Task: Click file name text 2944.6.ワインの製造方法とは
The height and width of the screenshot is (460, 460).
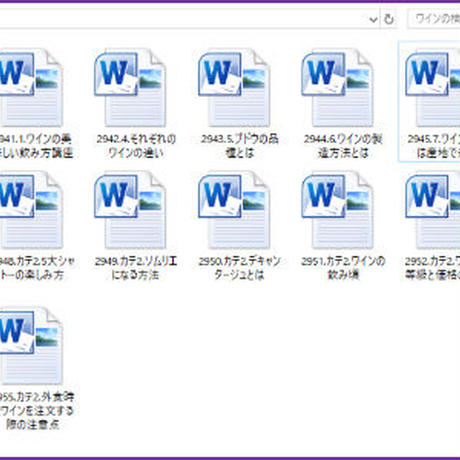Action: pos(343,146)
